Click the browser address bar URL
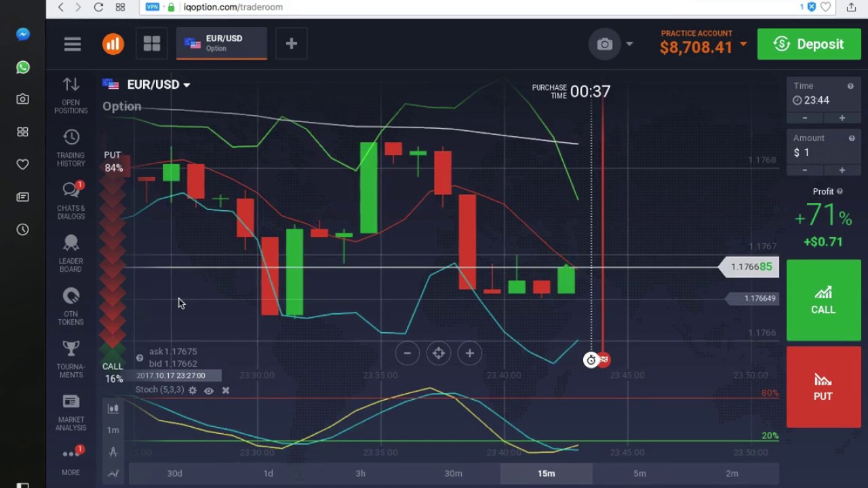Viewport: 868px width, 488px height. (233, 7)
